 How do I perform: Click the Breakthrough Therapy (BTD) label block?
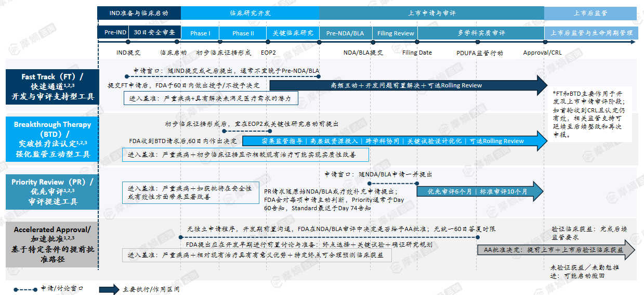click(x=52, y=140)
